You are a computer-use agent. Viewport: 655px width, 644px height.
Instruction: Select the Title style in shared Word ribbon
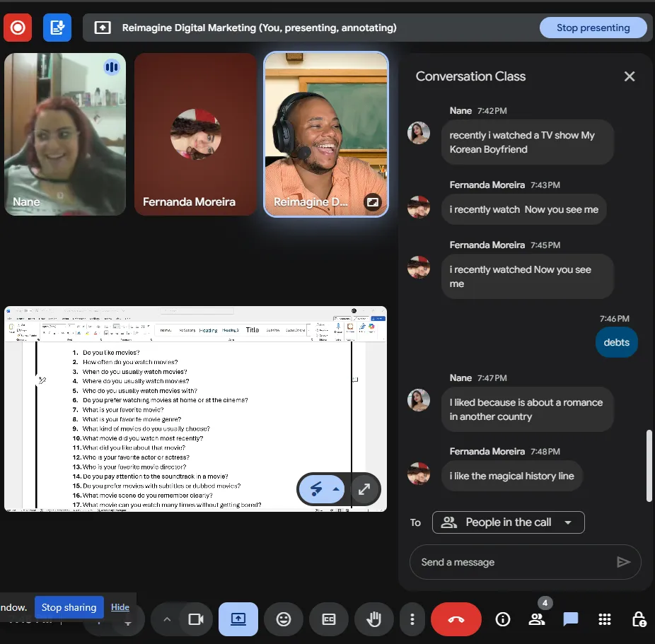[253, 329]
